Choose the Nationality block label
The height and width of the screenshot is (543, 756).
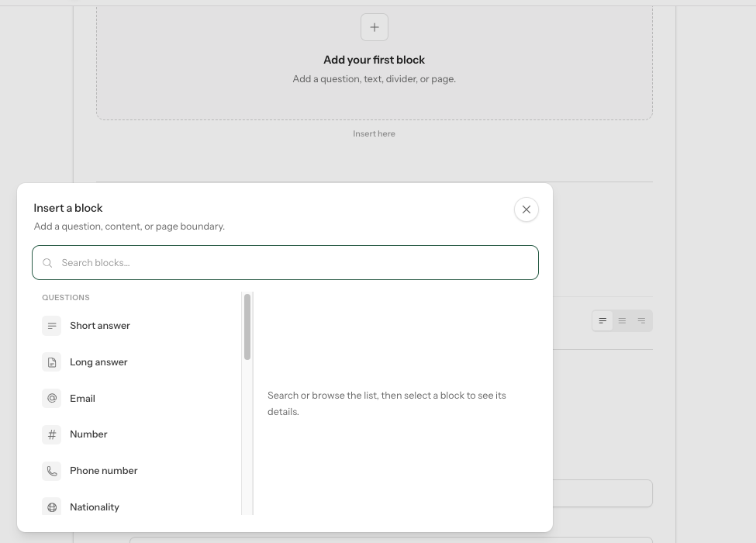coord(94,507)
